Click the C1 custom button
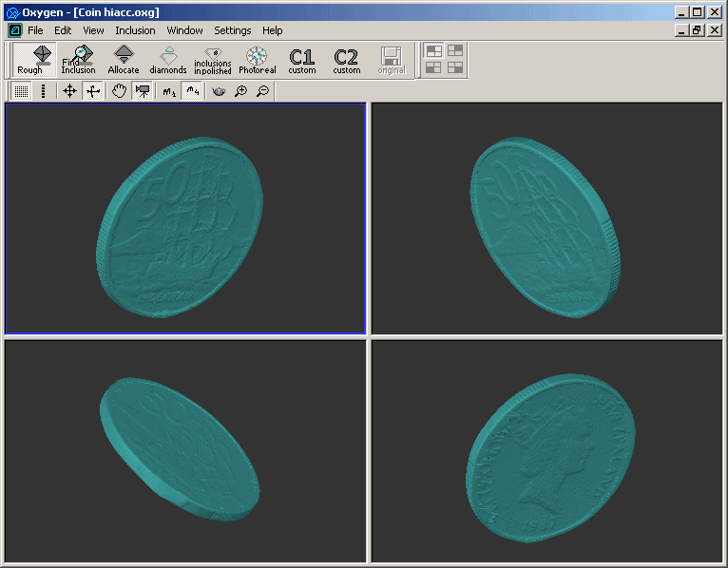This screenshot has height=568, width=728. pos(301,60)
